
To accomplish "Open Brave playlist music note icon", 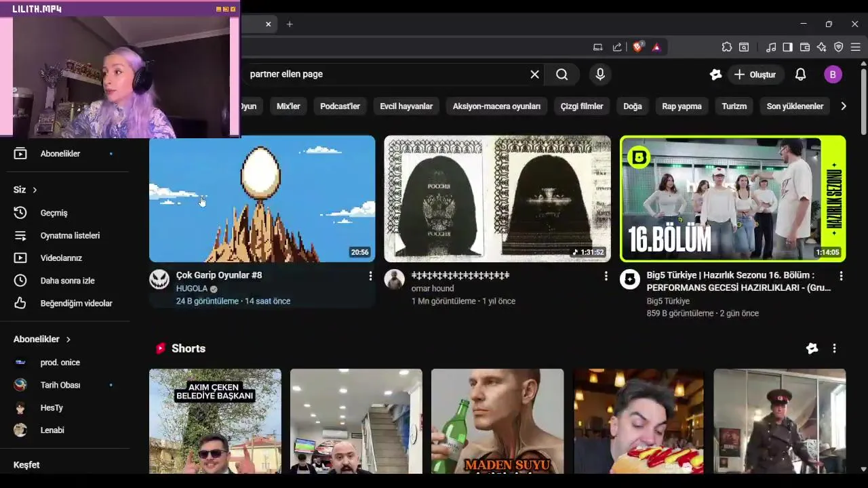I will (771, 47).
